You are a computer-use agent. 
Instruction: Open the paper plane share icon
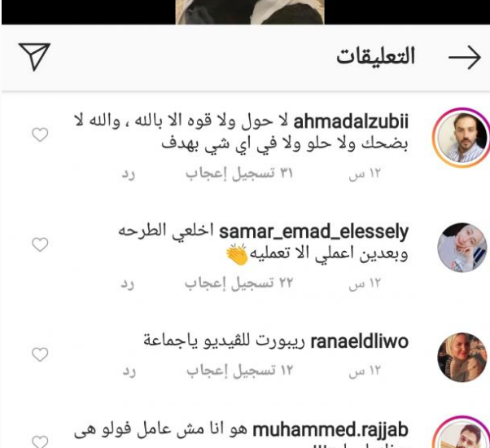(x=34, y=56)
